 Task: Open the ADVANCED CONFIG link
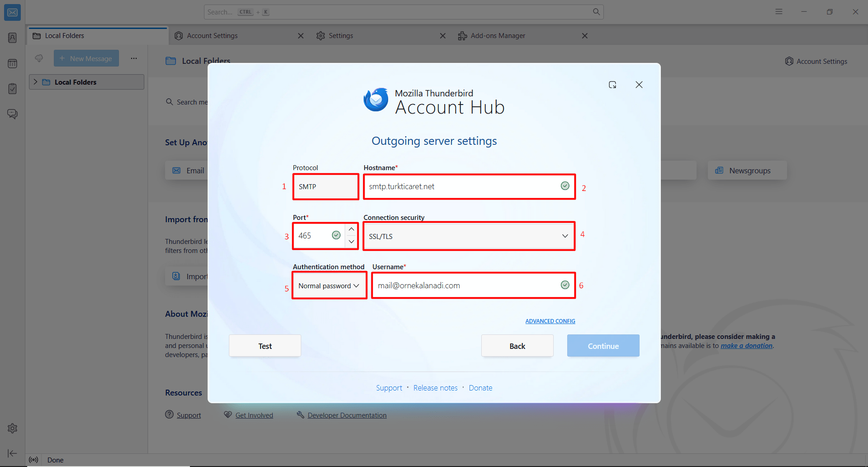(x=550, y=321)
